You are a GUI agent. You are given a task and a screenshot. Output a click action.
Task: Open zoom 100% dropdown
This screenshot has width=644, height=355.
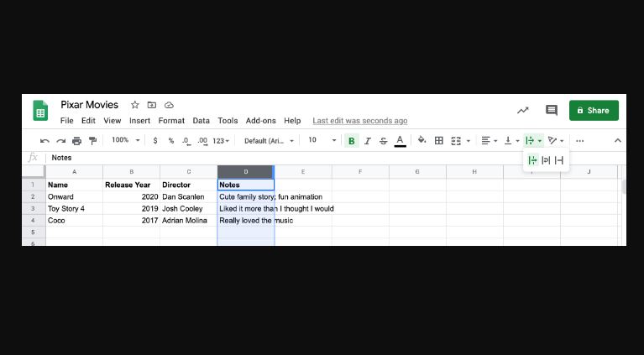[126, 140]
